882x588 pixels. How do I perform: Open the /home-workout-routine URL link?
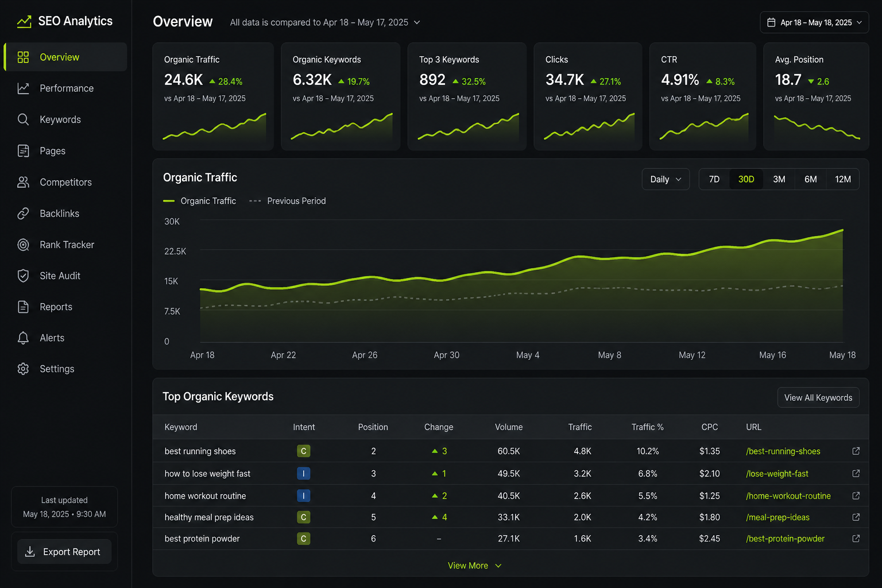(788, 496)
